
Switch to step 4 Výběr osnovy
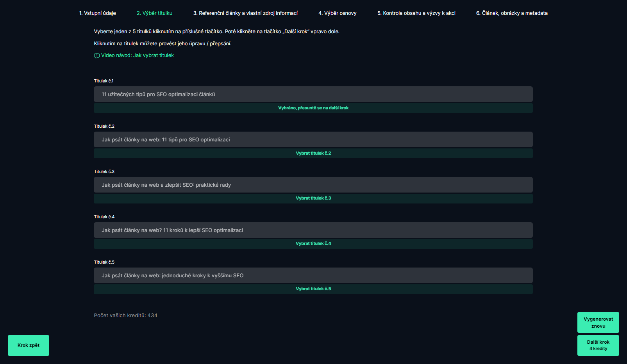click(338, 13)
